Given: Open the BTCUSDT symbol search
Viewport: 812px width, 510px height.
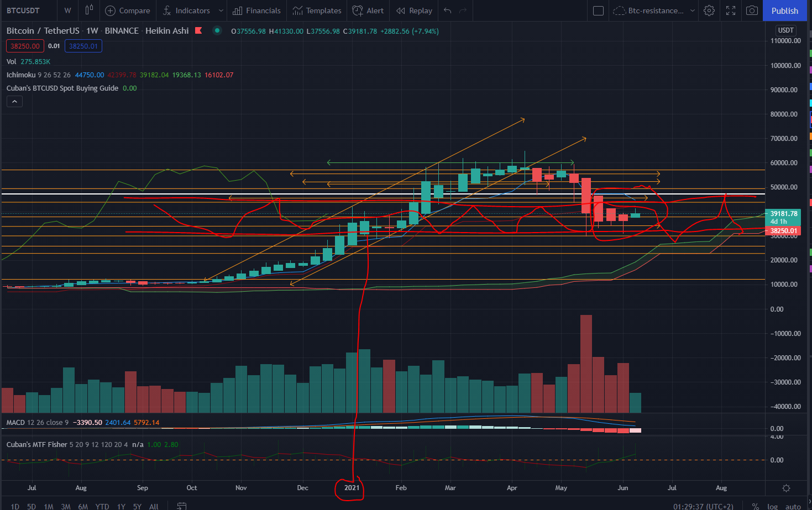Looking at the screenshot, I should (x=23, y=10).
